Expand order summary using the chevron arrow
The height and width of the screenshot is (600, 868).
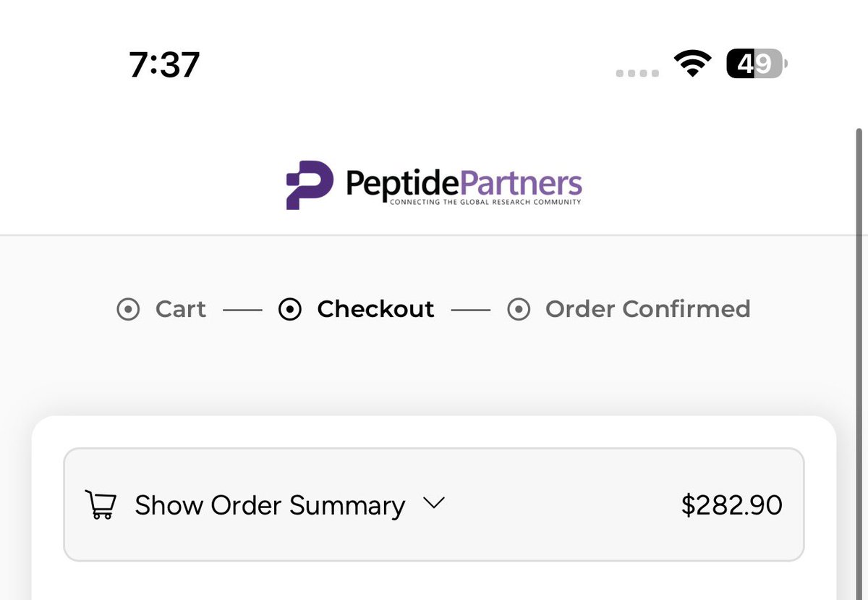[x=433, y=503]
